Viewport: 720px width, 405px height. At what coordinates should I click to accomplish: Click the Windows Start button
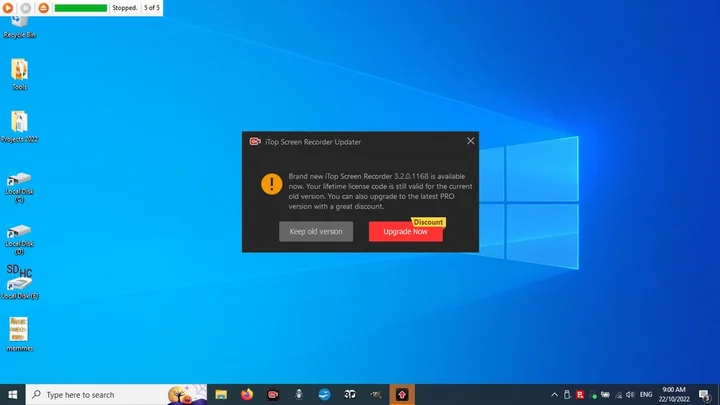point(13,394)
